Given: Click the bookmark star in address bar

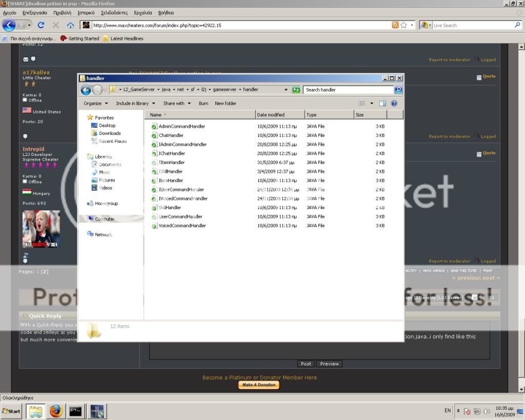Looking at the screenshot, I should coord(403,25).
